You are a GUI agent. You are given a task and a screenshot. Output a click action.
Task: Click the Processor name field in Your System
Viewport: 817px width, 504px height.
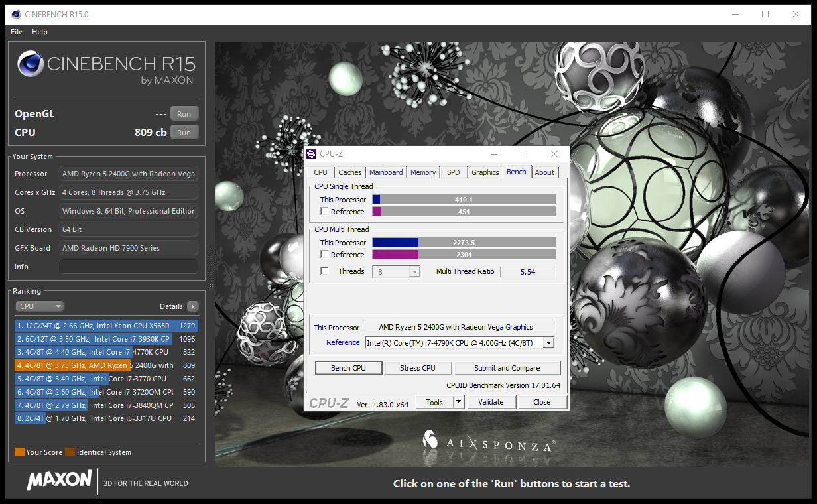click(x=129, y=174)
